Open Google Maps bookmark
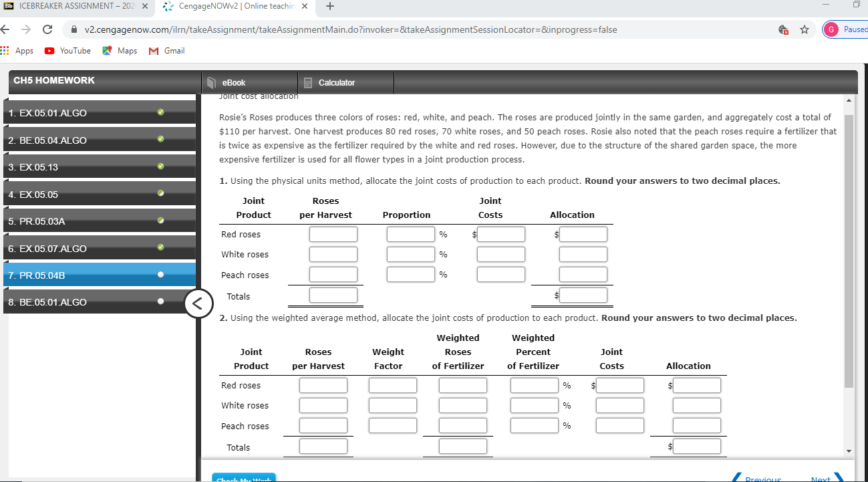This screenshot has height=482, width=868. pos(119,50)
